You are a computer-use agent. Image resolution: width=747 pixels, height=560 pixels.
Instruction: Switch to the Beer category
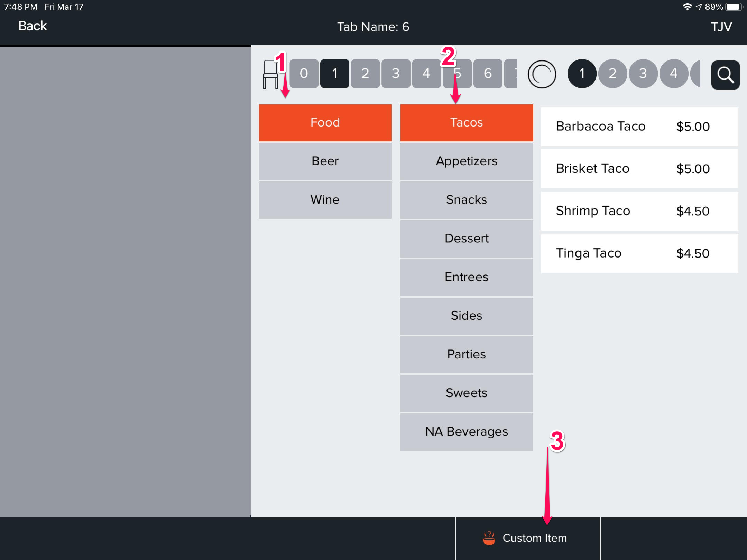(x=325, y=161)
